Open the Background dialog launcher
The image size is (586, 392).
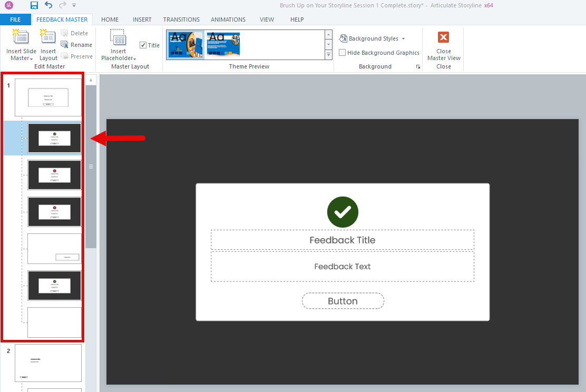click(418, 67)
